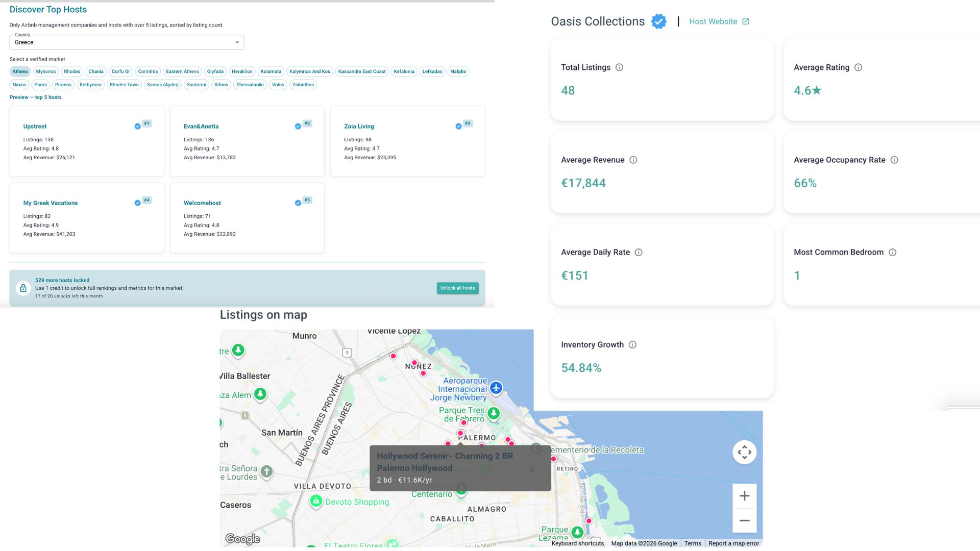
Task: Click the lock icon in locked hosts banner
Action: (x=23, y=288)
